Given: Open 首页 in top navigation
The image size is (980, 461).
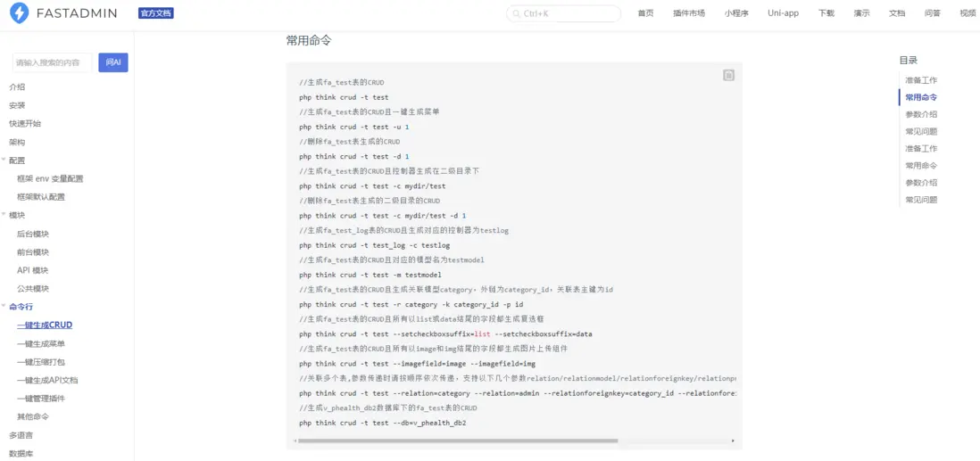Looking at the screenshot, I should click(645, 13).
